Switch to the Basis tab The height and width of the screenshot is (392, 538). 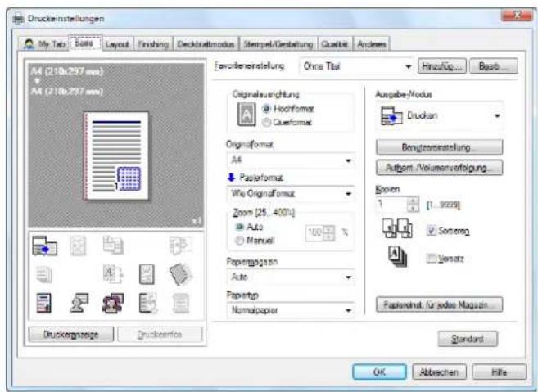coord(85,43)
